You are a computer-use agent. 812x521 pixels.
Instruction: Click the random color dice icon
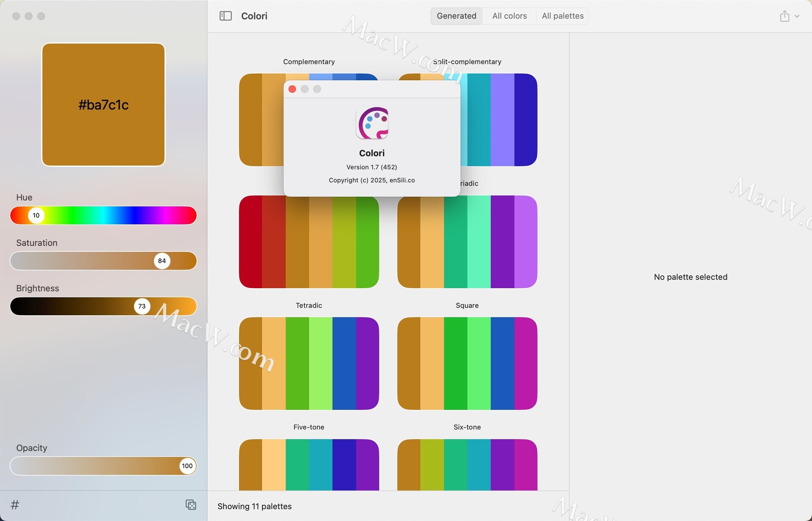tap(191, 505)
